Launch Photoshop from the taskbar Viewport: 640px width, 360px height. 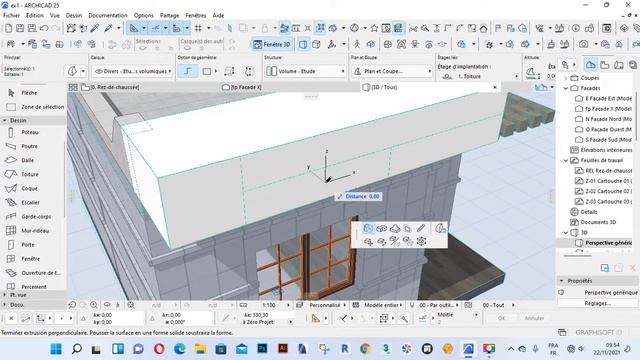click(262, 349)
